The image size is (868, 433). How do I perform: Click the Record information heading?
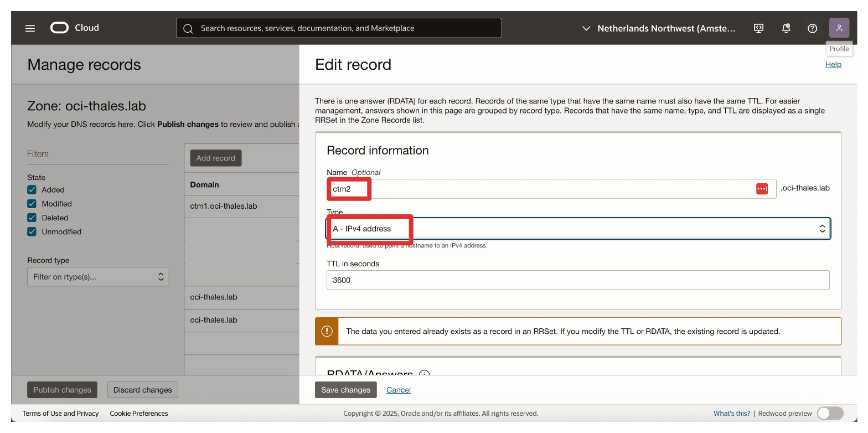378,151
